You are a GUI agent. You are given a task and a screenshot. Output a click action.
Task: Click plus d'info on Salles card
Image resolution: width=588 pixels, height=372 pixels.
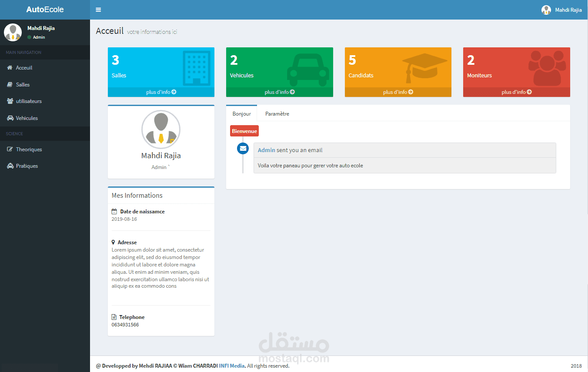coord(161,92)
